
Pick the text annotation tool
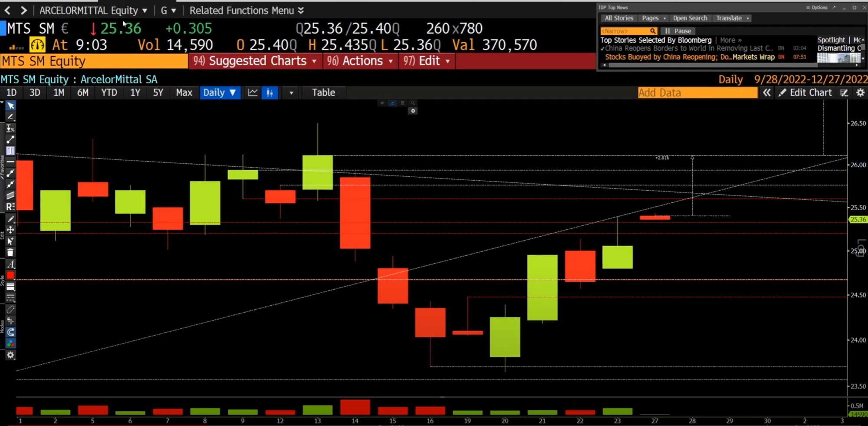(10, 151)
